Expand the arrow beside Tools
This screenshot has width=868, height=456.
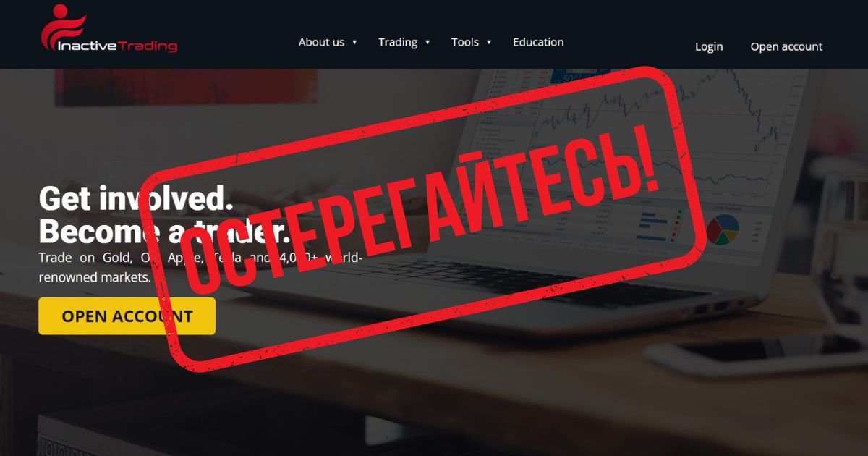(489, 42)
